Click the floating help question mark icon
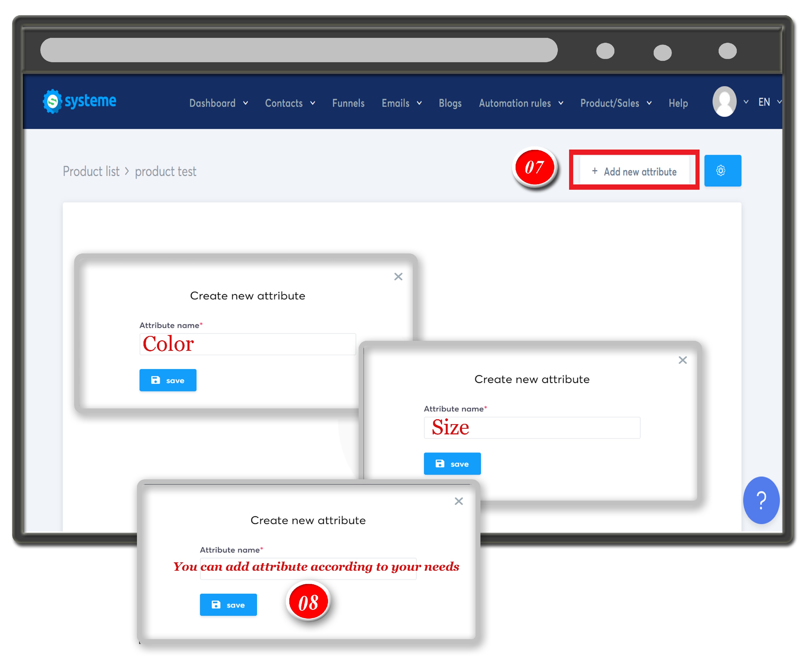 point(761,501)
